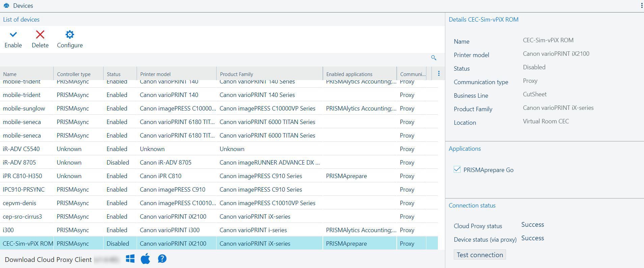Image resolution: width=644 pixels, height=268 pixels.
Task: Click the Applications section heading
Action: click(x=465, y=149)
